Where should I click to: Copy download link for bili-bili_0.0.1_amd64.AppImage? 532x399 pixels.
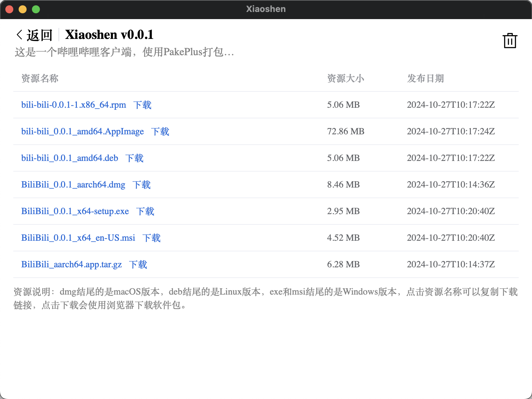click(82, 131)
